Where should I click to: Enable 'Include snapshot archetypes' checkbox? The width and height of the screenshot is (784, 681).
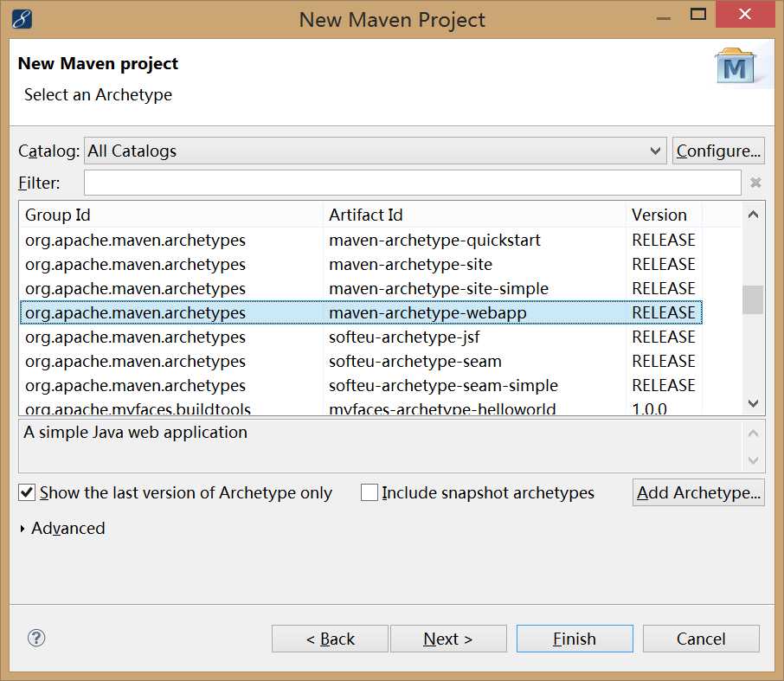pos(369,492)
